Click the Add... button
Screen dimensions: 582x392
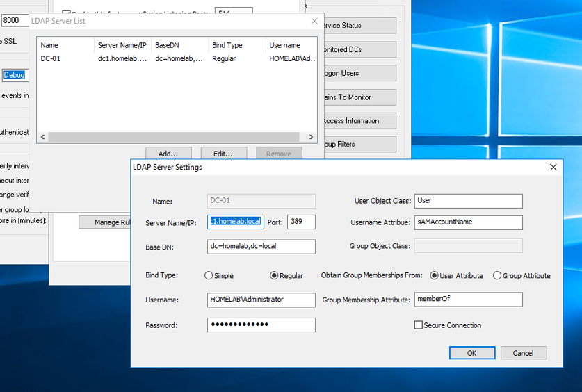pyautogui.click(x=168, y=154)
